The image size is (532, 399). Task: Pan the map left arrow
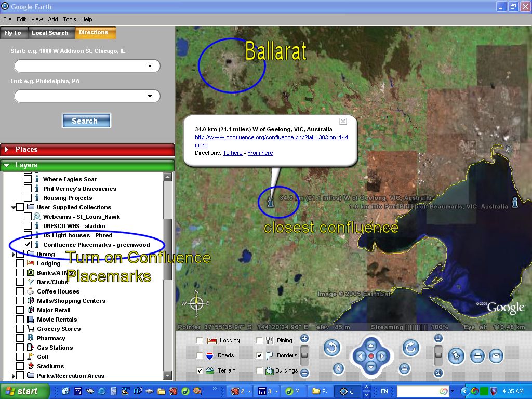click(361, 356)
